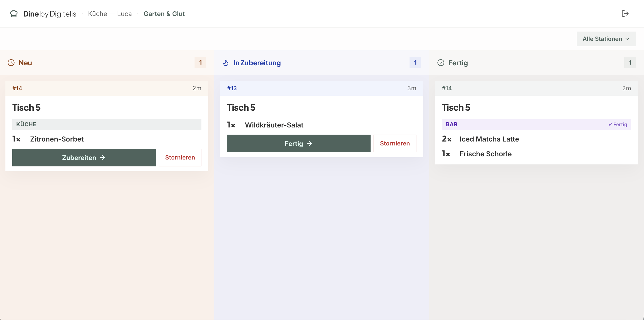This screenshot has width=644, height=320.
Task: Select the Frische Schorle item
Action: tap(485, 154)
